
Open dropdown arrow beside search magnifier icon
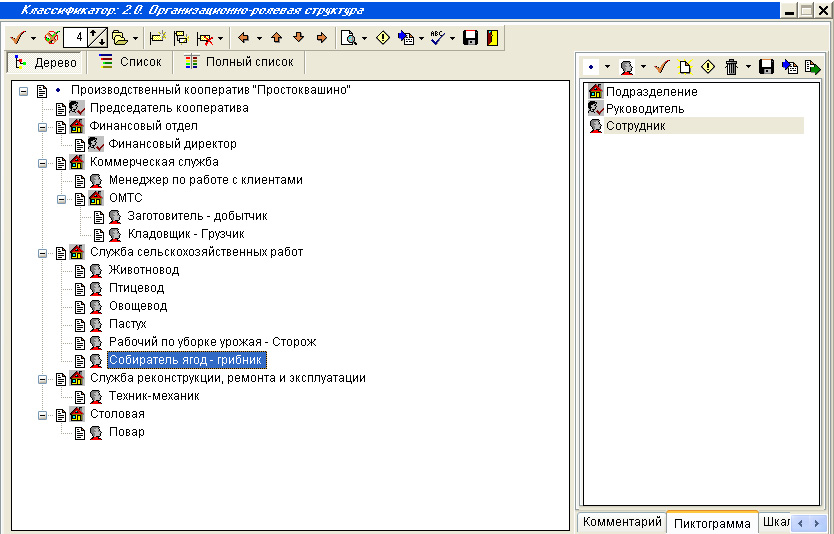pos(364,38)
